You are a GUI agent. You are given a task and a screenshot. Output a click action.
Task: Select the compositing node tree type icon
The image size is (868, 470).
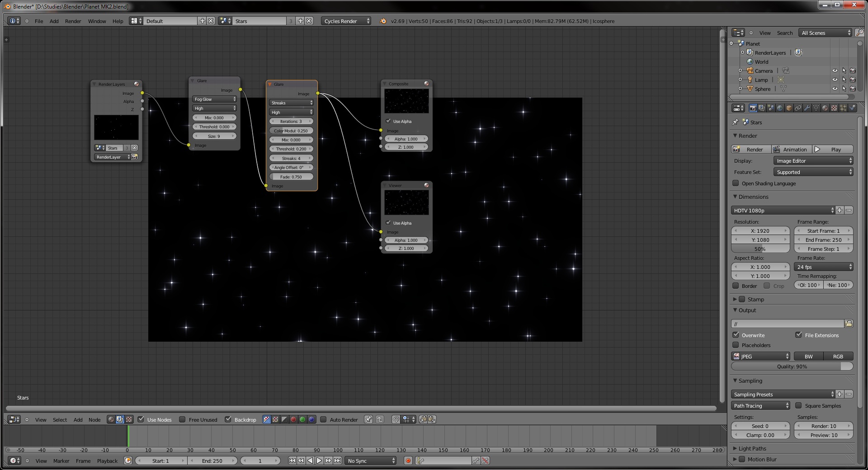[120, 419]
